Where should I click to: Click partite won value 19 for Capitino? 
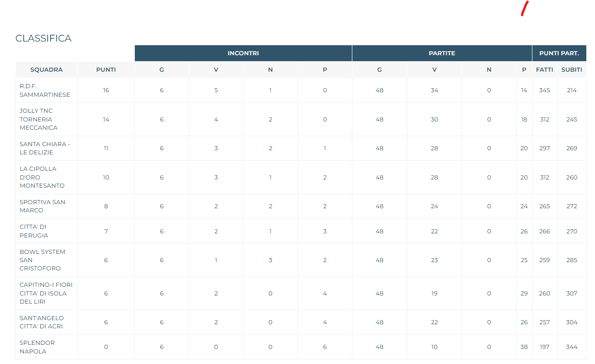(434, 294)
